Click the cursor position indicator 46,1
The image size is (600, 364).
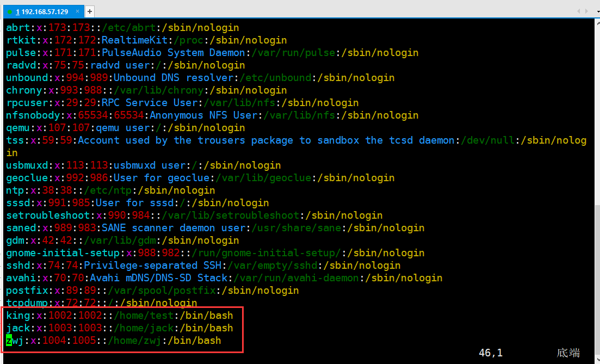[491, 353]
